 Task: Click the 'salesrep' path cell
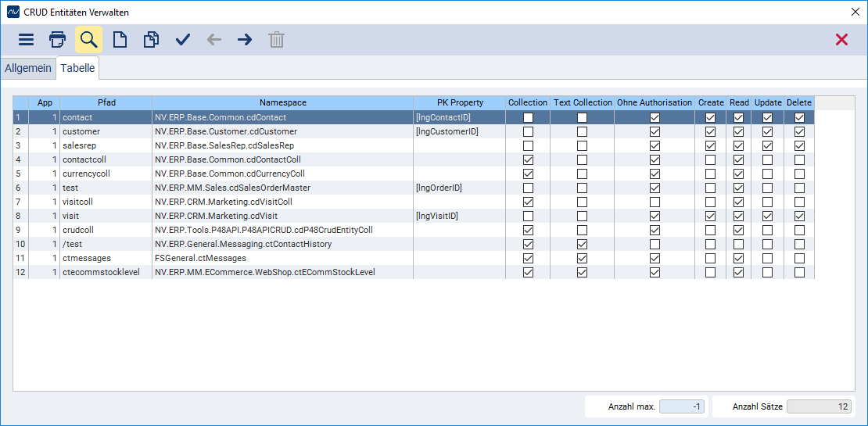pyautogui.click(x=106, y=146)
